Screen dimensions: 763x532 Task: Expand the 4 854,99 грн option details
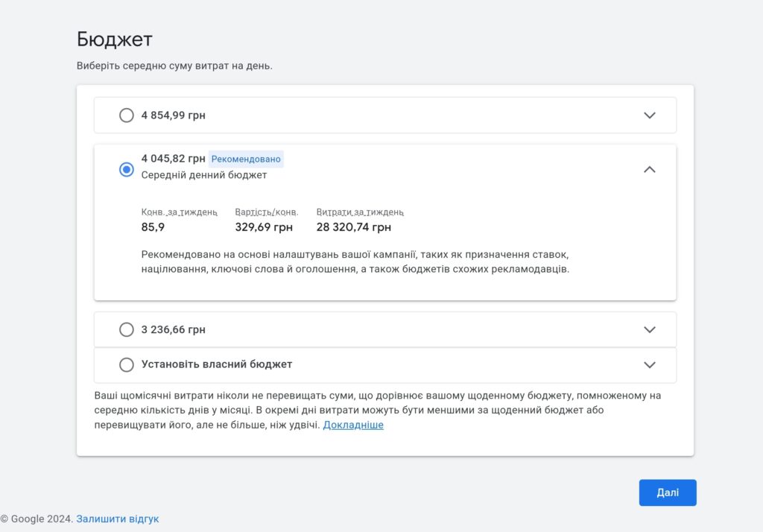[x=649, y=115]
